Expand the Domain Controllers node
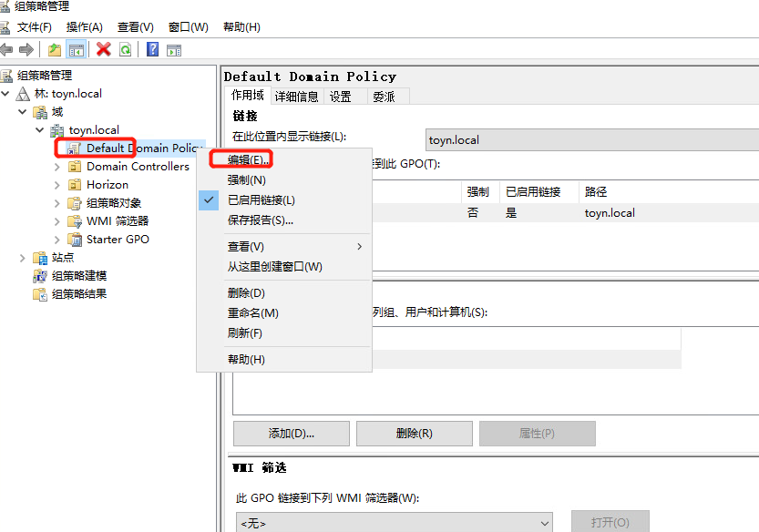This screenshot has height=532, width=759. (x=57, y=167)
